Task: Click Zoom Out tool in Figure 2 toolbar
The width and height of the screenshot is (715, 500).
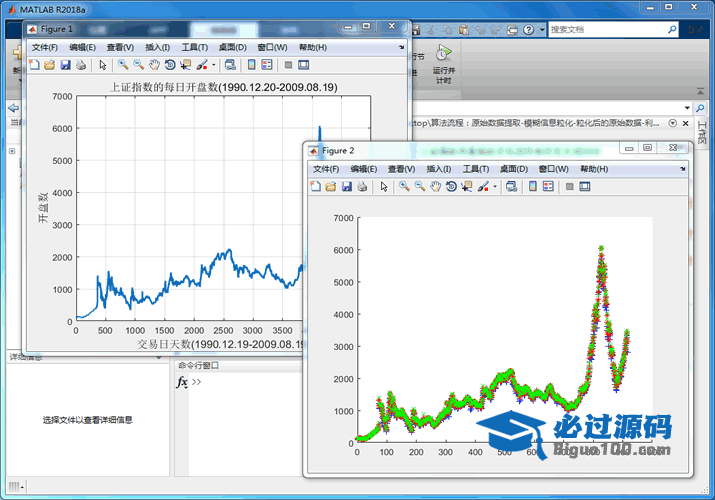Action: (x=420, y=187)
